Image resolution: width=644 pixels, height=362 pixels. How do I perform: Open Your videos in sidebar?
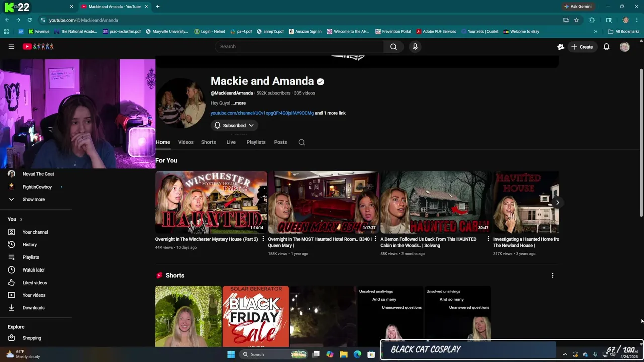[x=34, y=295]
